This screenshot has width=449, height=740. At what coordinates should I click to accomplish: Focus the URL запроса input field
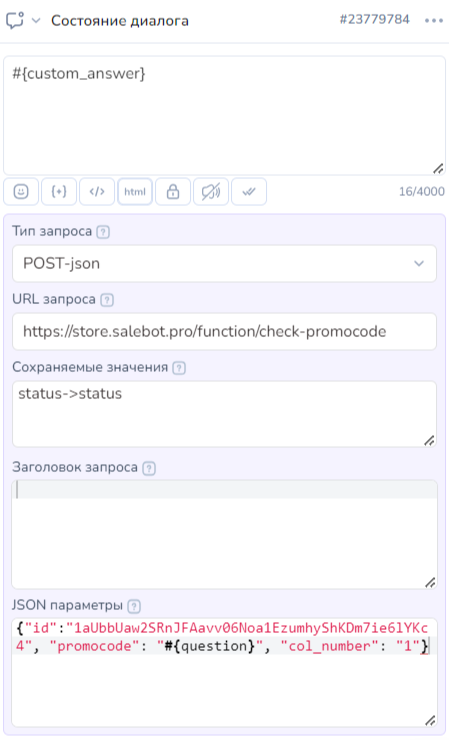pyautogui.click(x=224, y=331)
